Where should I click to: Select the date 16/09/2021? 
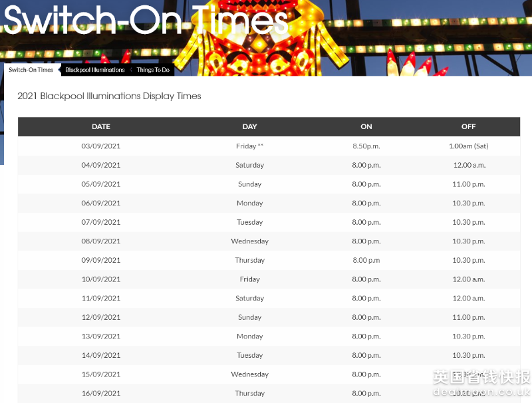click(x=101, y=393)
